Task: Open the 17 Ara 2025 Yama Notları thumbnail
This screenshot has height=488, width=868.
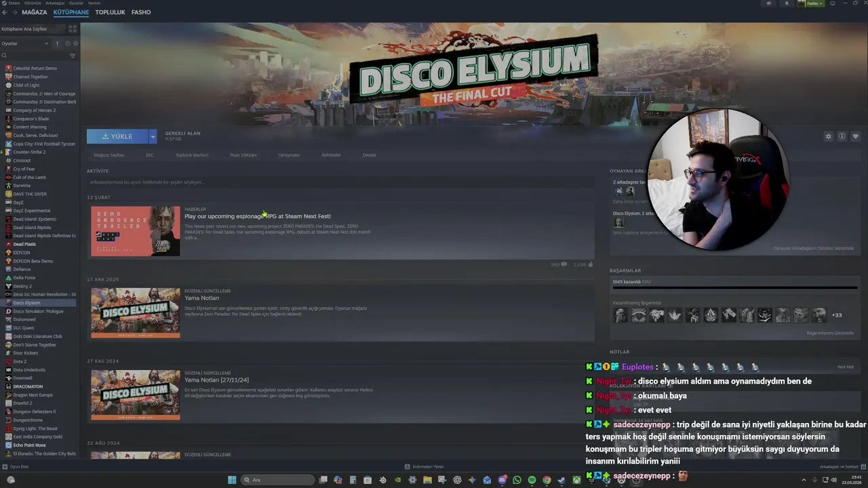Action: [136, 313]
